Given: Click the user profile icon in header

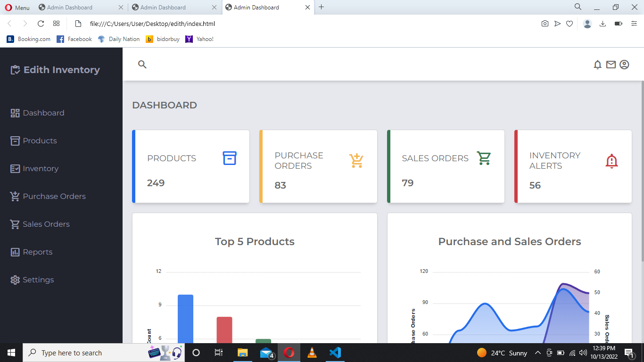Looking at the screenshot, I should click(x=624, y=65).
